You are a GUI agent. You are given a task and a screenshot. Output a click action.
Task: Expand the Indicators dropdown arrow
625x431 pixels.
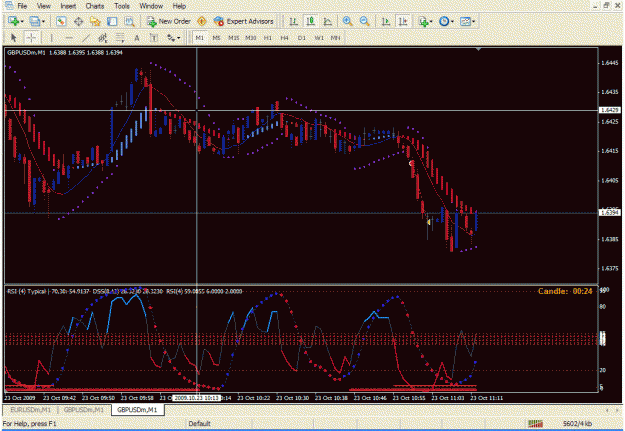click(431, 22)
